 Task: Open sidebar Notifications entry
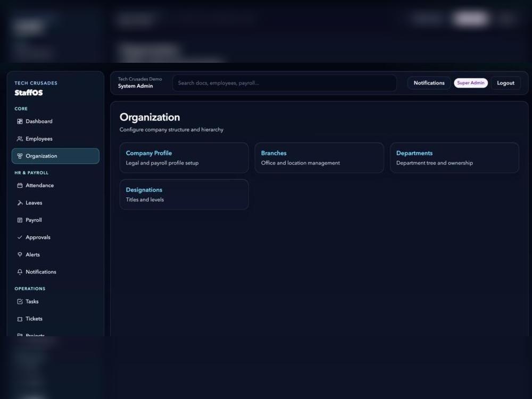point(55,272)
